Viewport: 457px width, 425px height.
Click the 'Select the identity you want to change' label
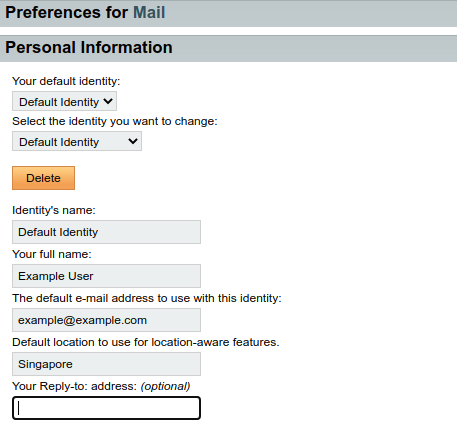[x=115, y=121]
